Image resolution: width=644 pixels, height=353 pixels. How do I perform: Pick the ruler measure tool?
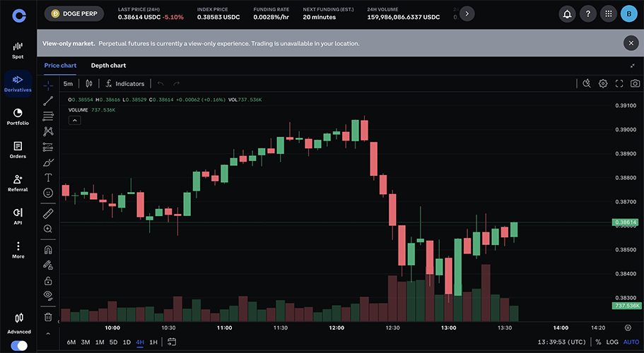48,213
